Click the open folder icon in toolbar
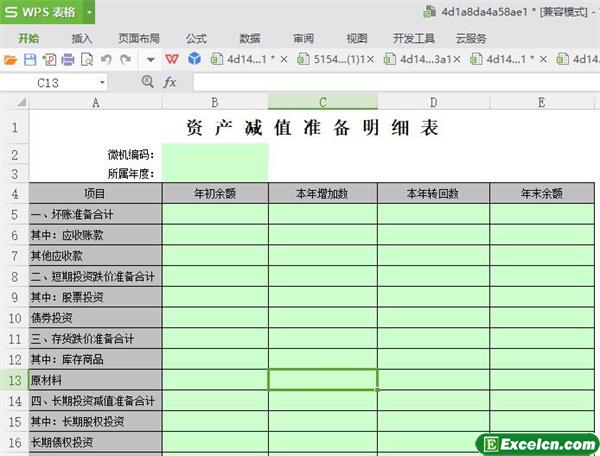This screenshot has height=456, width=600. [11, 60]
